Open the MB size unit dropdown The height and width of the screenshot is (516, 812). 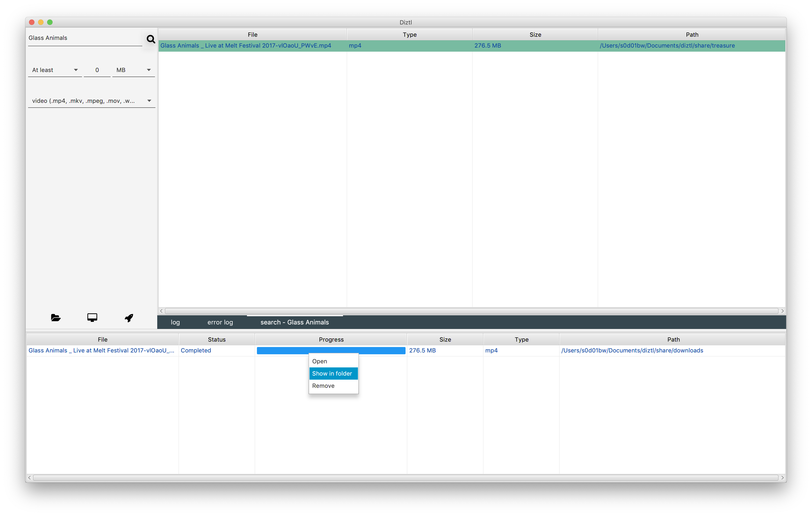tap(133, 70)
